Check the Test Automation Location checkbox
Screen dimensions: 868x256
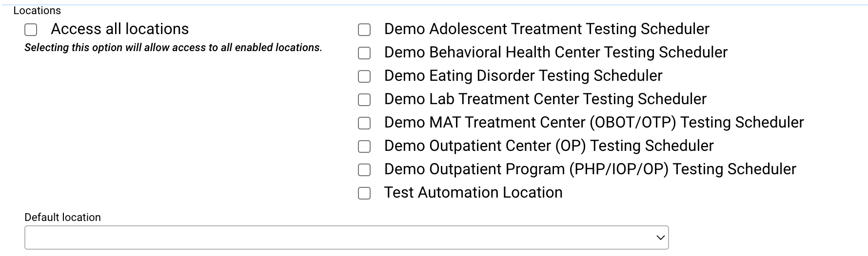[x=364, y=193]
